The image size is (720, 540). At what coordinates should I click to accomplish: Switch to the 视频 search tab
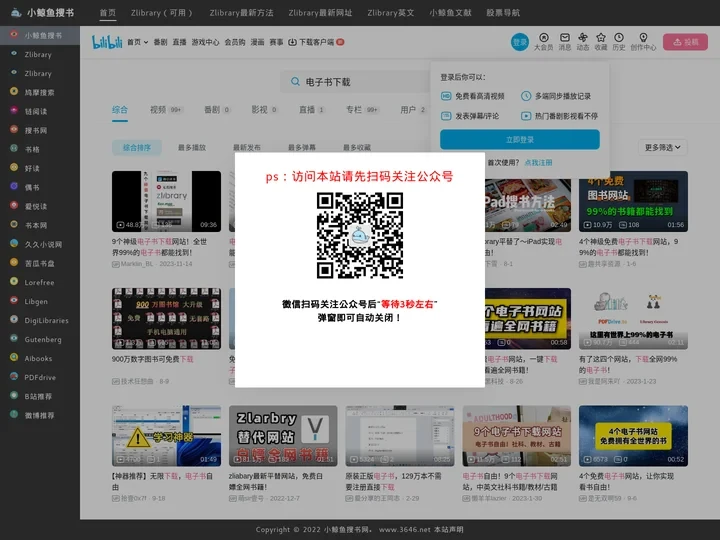click(x=166, y=110)
